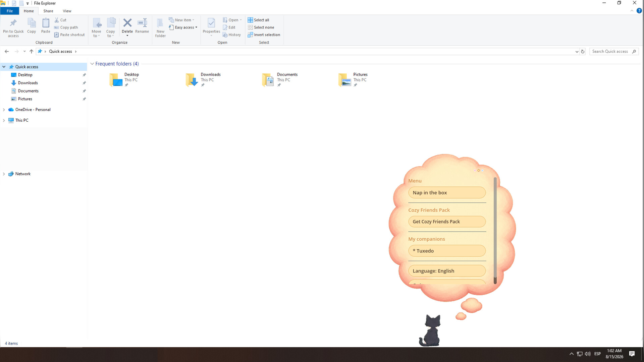Click Paste shortcut command
This screenshot has width=644, height=362.
point(69,35)
